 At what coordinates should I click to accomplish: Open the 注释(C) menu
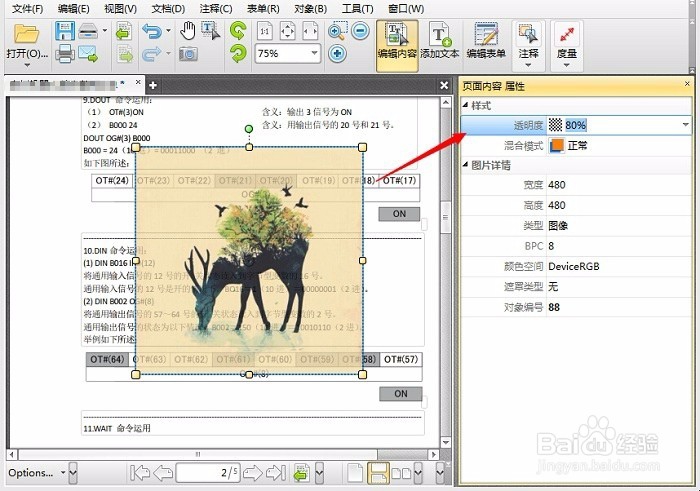click(x=216, y=8)
